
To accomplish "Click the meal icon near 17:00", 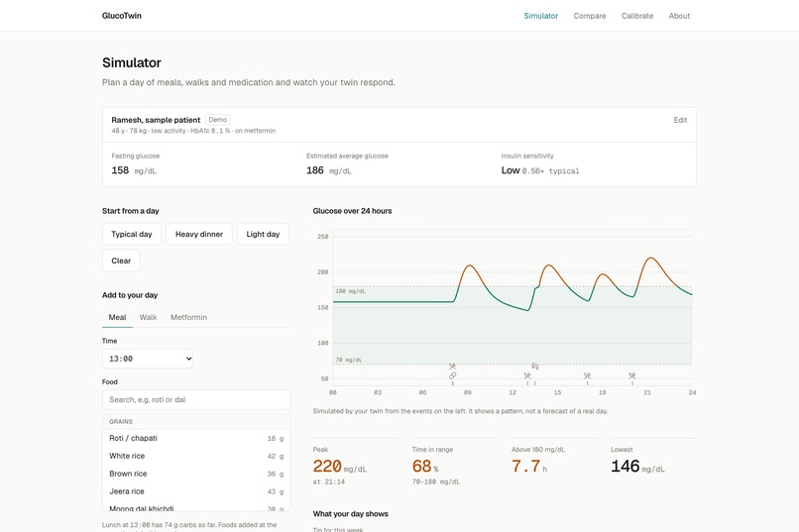I will [x=588, y=375].
